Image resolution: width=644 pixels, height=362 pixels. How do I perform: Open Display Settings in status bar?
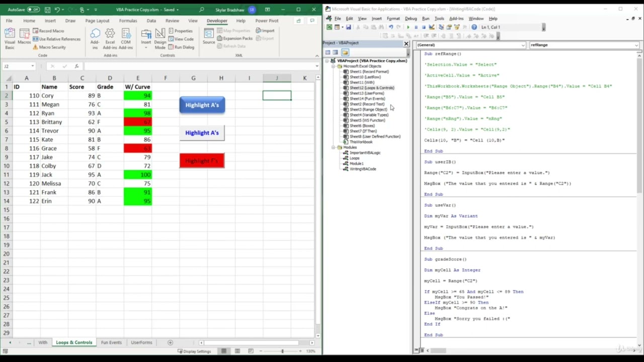click(x=194, y=351)
